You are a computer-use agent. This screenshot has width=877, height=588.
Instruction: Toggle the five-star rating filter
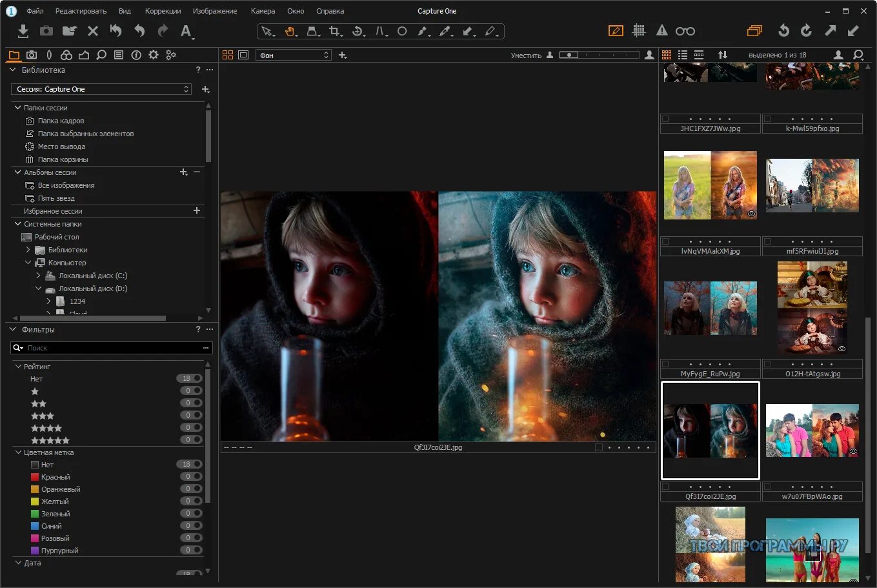pyautogui.click(x=50, y=440)
